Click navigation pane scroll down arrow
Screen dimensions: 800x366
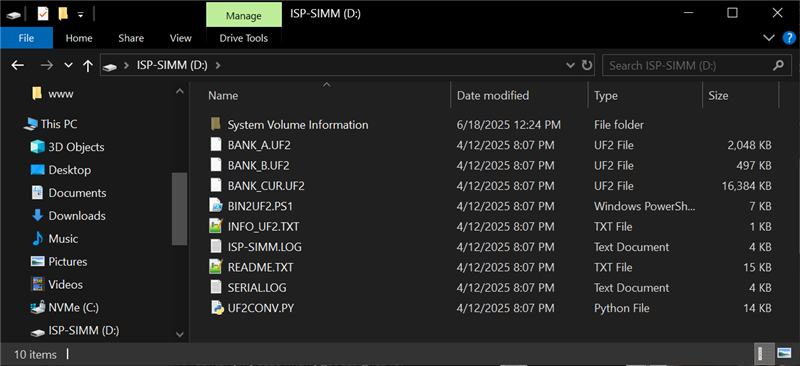tap(180, 335)
